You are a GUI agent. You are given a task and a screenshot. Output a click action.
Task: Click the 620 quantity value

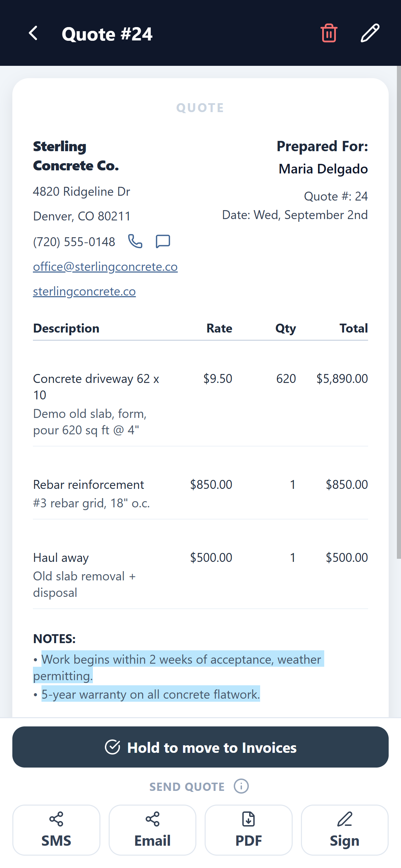[x=286, y=379]
